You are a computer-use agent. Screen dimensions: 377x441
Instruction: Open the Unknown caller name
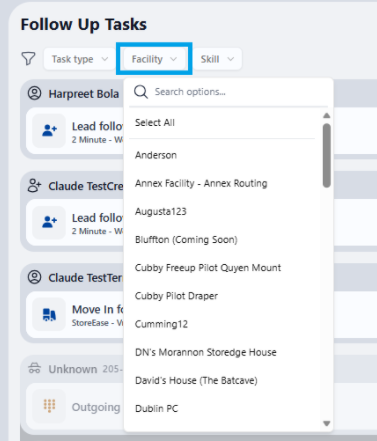pyautogui.click(x=73, y=369)
